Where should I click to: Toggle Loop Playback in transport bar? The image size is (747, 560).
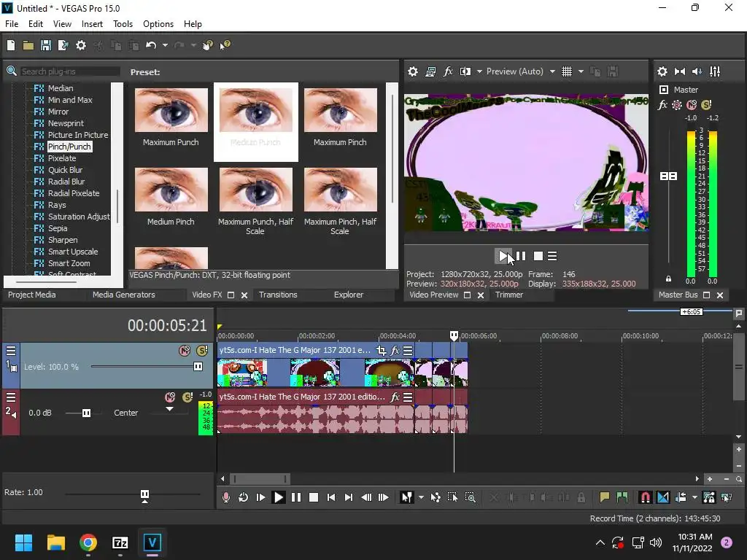(x=243, y=497)
